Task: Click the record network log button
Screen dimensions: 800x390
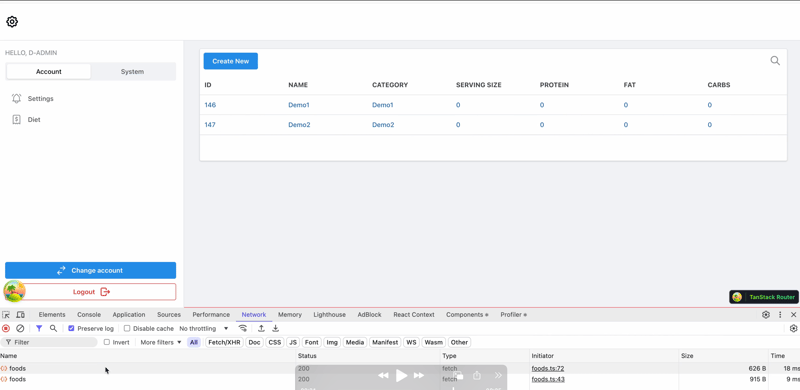Action: pos(6,329)
